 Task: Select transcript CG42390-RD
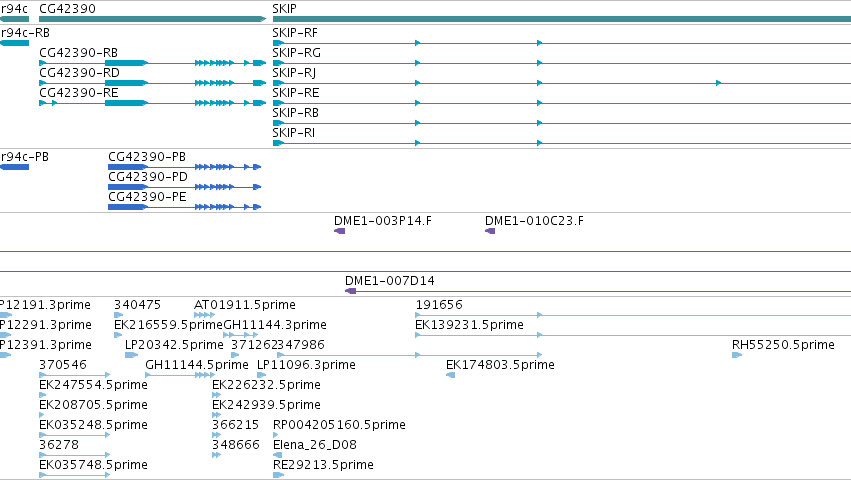[79, 73]
